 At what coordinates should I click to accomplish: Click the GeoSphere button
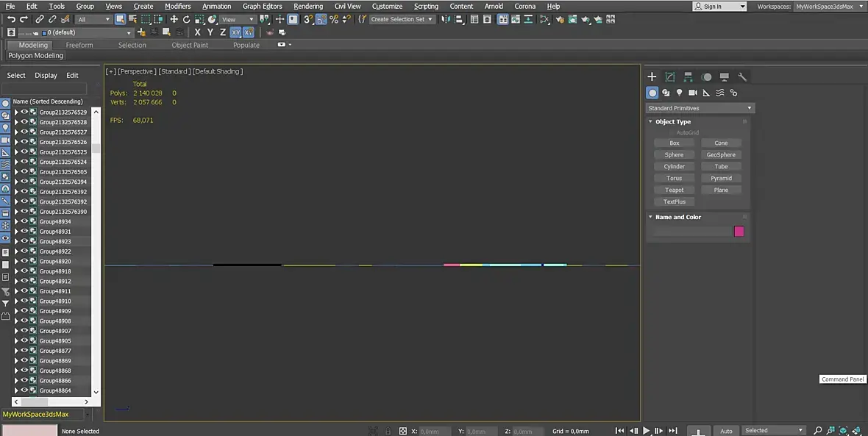tap(721, 155)
